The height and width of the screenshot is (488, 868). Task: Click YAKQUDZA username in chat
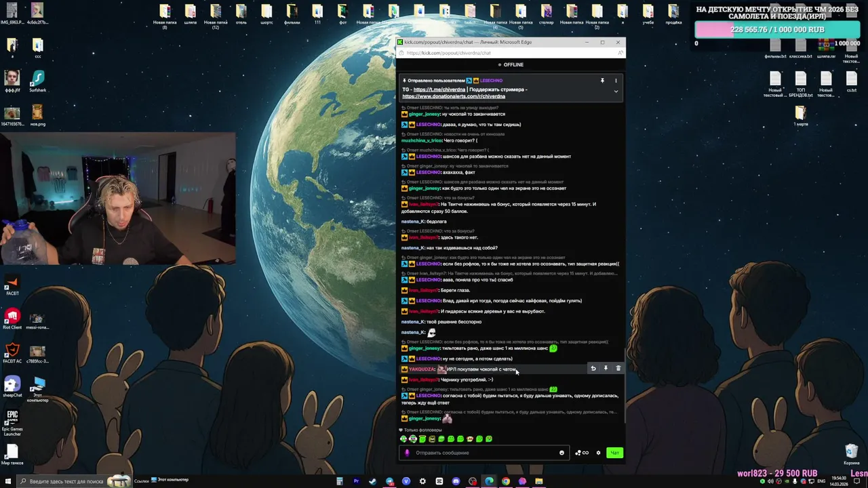[x=422, y=369]
